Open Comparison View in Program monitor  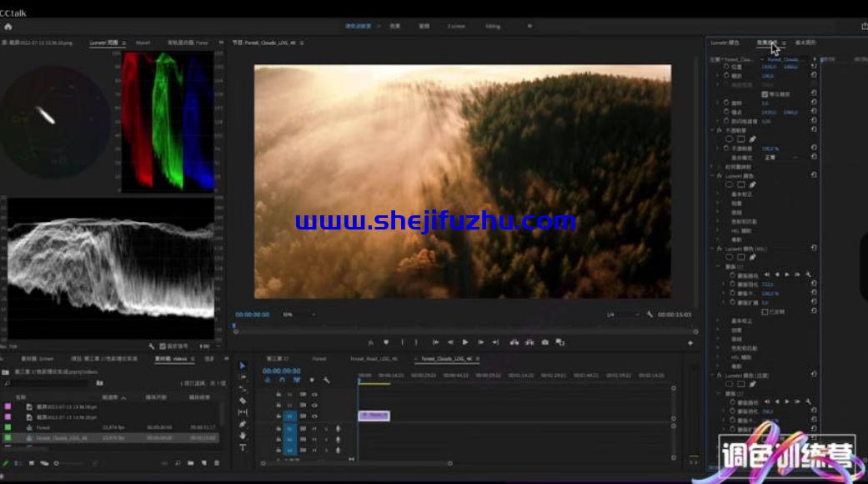click(560, 342)
